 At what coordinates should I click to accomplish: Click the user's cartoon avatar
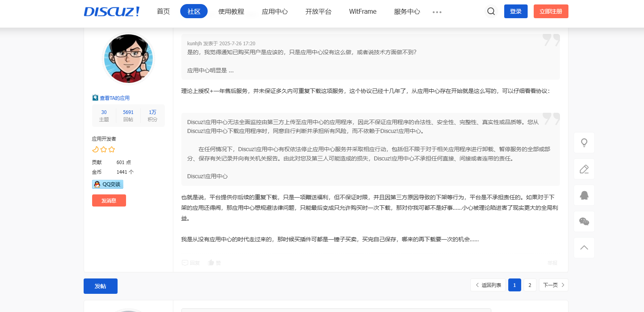coord(128,59)
